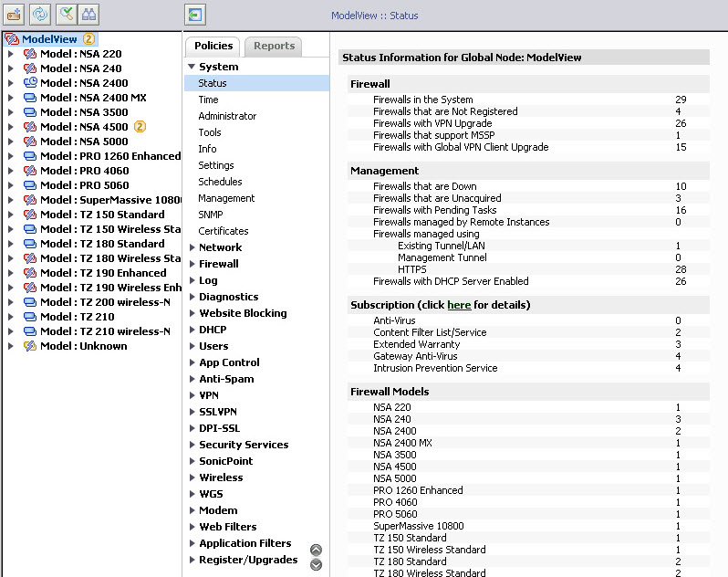
Task: Click the ModelView root node icon
Action: point(12,39)
